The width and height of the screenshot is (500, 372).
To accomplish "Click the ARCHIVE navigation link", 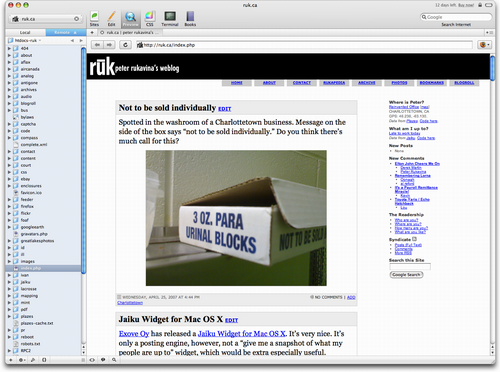I will point(367,83).
